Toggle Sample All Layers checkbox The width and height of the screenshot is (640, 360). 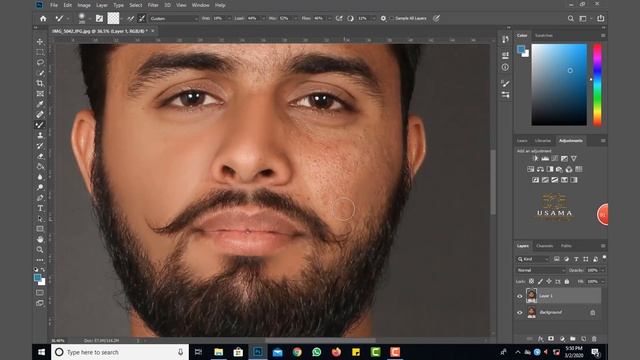point(391,18)
